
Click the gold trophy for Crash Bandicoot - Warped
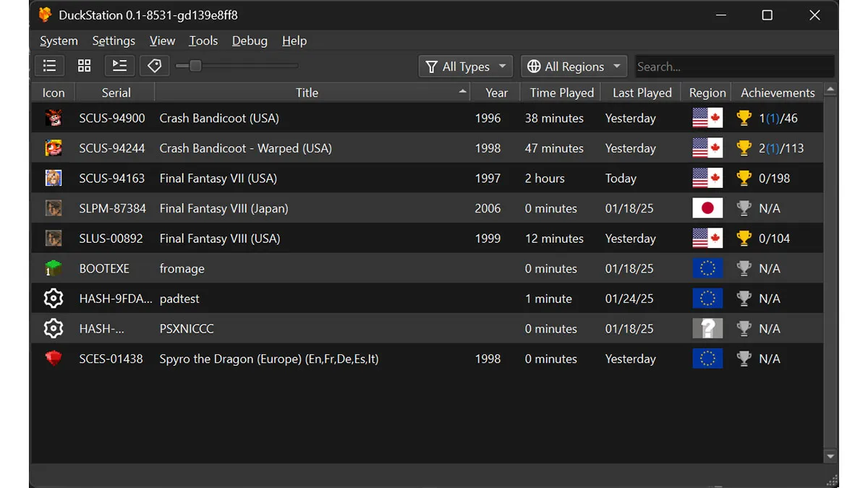tap(744, 148)
